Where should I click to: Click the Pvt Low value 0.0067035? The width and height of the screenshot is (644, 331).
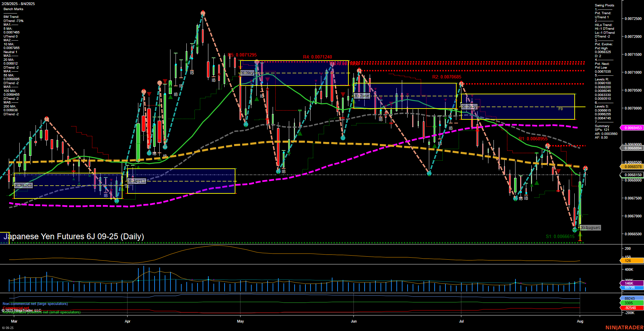click(x=603, y=72)
